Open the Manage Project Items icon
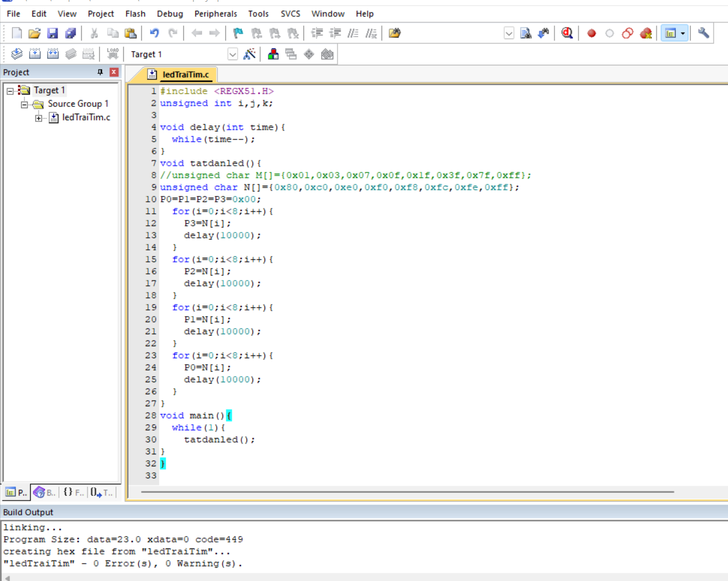Screen dimensions: 728x581 tap(273, 54)
